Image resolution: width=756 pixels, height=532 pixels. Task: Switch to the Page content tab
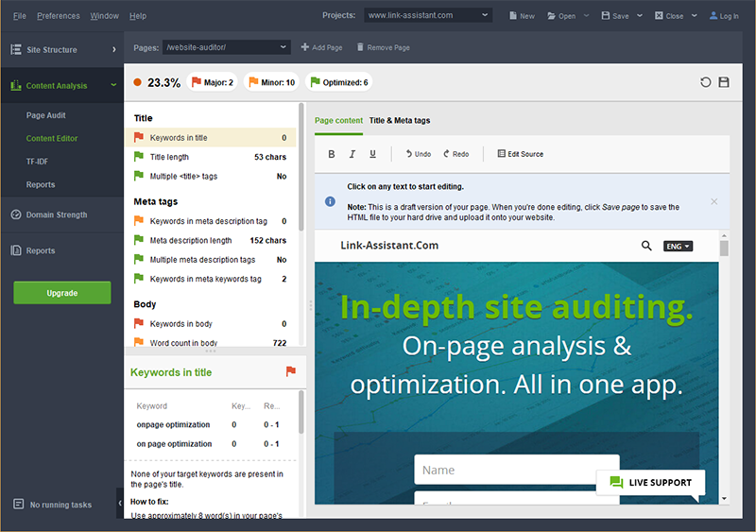pyautogui.click(x=338, y=121)
